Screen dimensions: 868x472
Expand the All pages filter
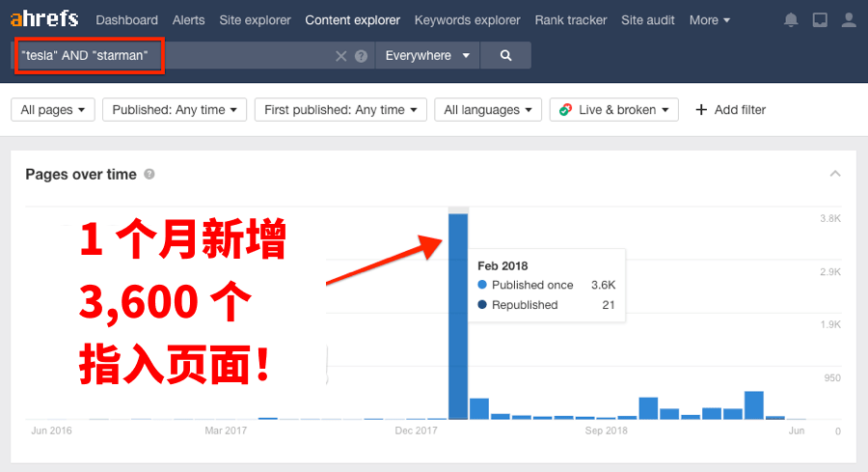(53, 110)
